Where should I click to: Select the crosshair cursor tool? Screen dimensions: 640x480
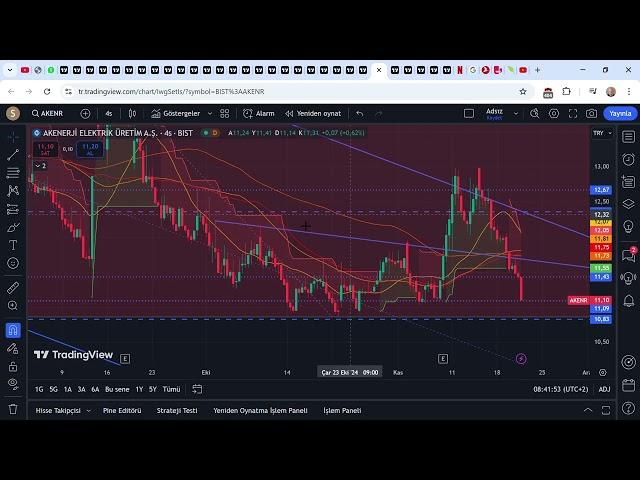pos(13,137)
